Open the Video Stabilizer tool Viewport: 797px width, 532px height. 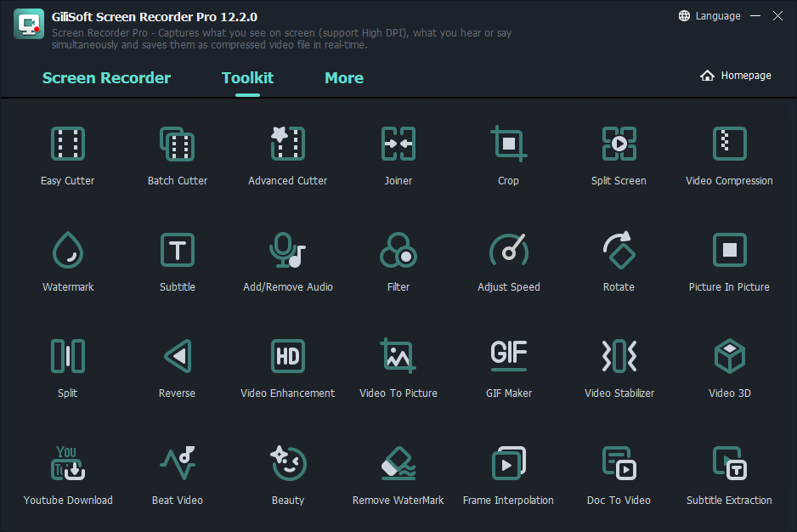click(x=619, y=365)
